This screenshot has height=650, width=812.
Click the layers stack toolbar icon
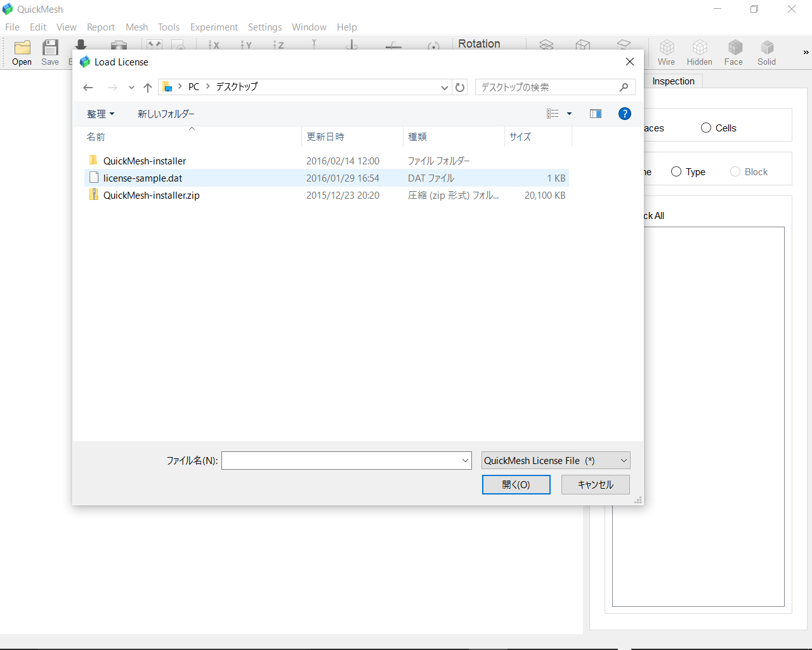(546, 45)
